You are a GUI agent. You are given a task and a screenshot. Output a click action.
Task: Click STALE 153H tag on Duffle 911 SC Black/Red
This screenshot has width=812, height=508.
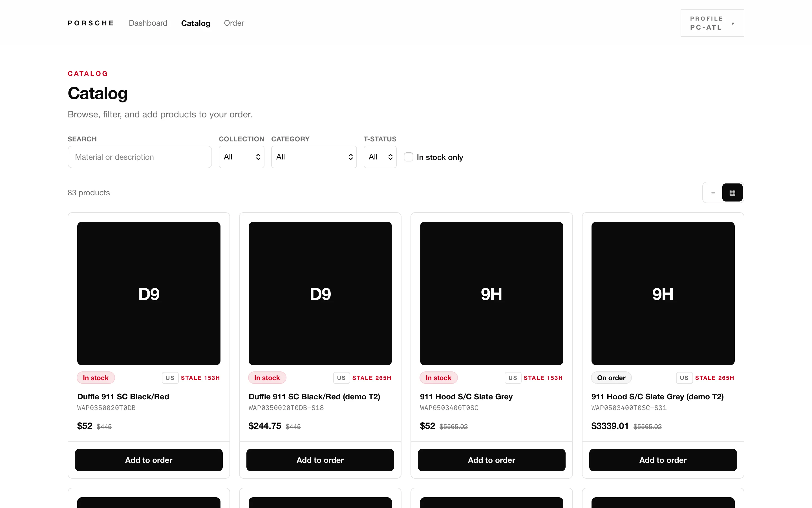click(x=200, y=378)
